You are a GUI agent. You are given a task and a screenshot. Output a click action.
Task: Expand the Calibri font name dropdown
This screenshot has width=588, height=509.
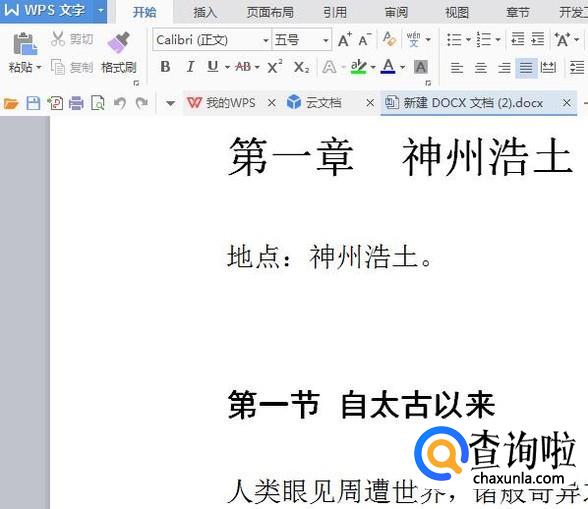coord(266,40)
